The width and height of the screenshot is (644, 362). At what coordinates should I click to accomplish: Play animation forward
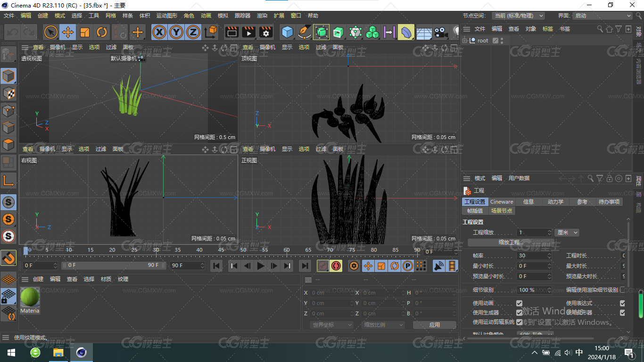click(x=261, y=266)
